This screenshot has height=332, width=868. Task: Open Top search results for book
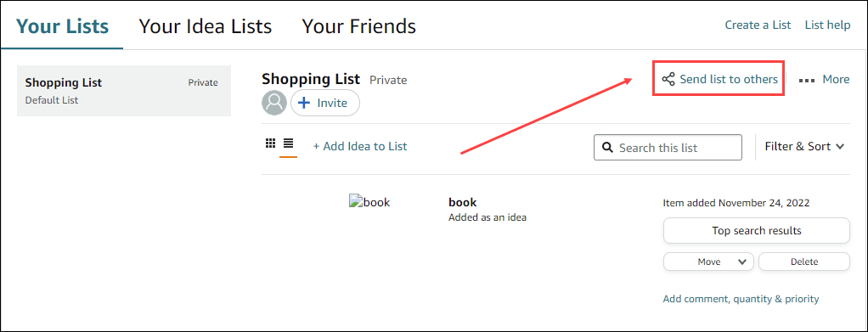[756, 231]
